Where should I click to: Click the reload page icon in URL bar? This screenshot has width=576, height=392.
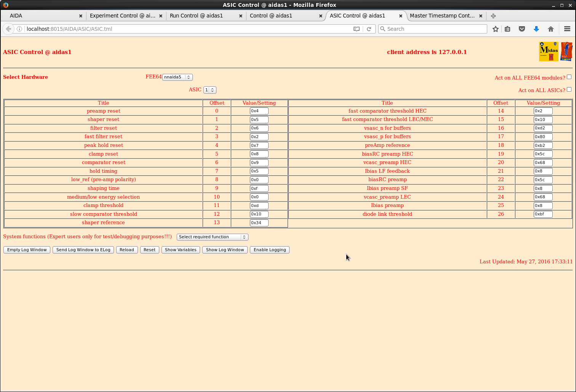pyautogui.click(x=369, y=29)
